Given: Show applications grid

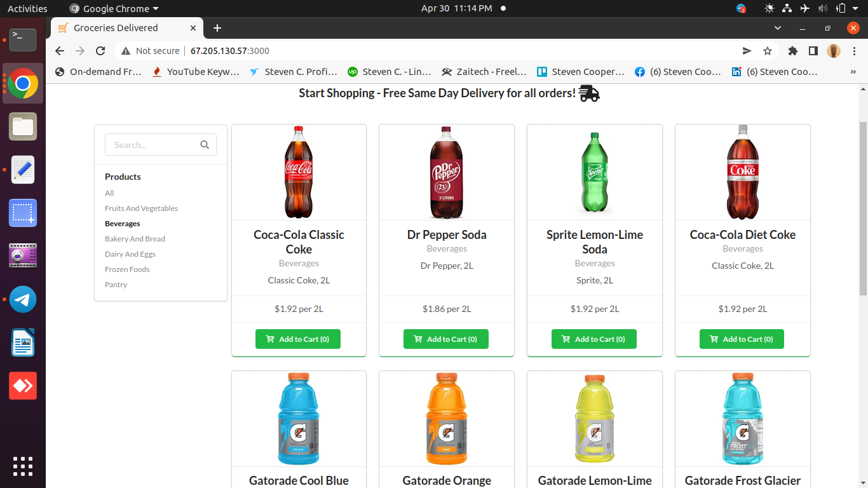Looking at the screenshot, I should pyautogui.click(x=23, y=466).
